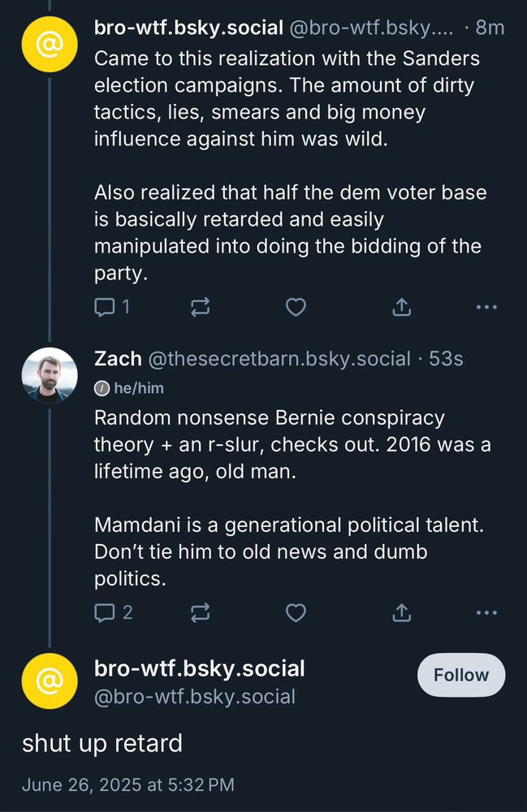Like Zach's reply about Bernie

pyautogui.click(x=296, y=613)
